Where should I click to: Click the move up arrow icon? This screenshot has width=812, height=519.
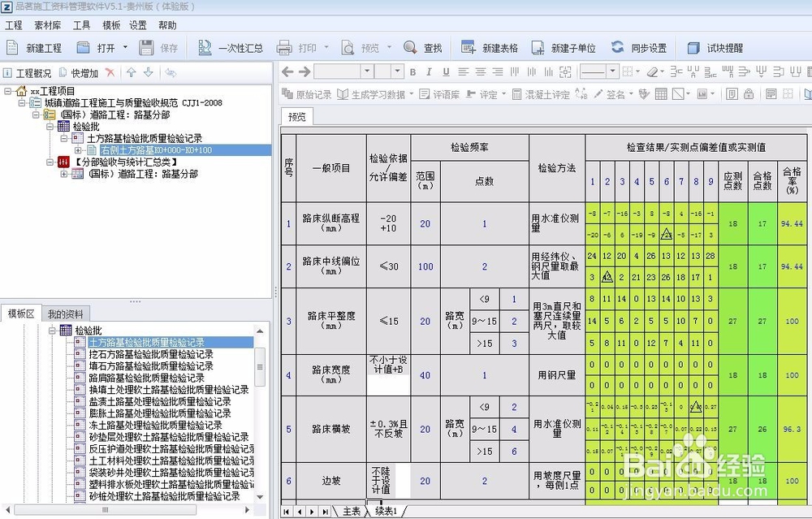(131, 72)
